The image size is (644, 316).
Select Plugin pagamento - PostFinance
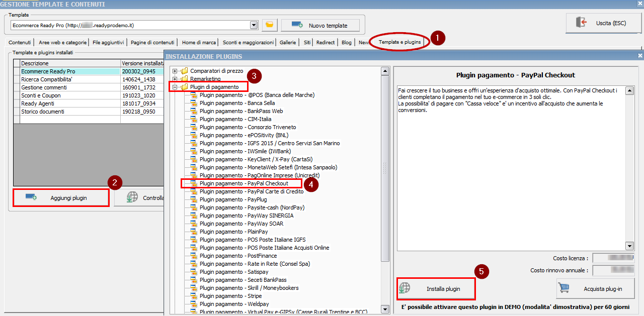point(238,256)
